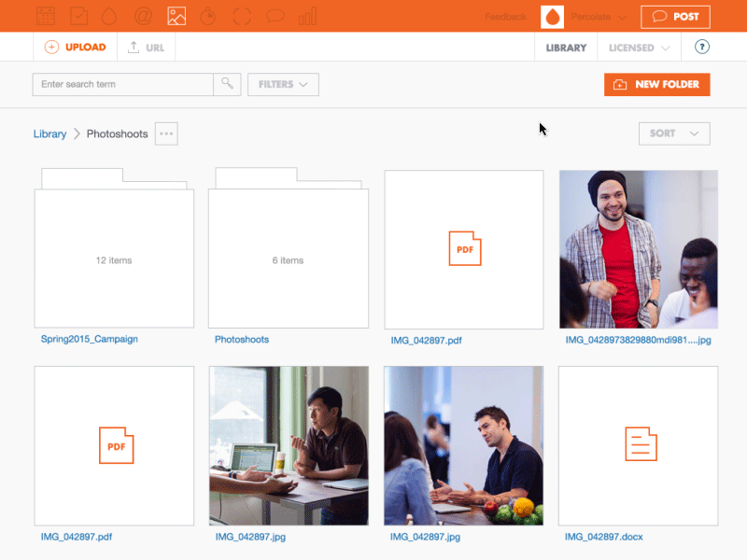Open the Licensed dropdown tab
The image size is (747, 560).
coord(639,48)
